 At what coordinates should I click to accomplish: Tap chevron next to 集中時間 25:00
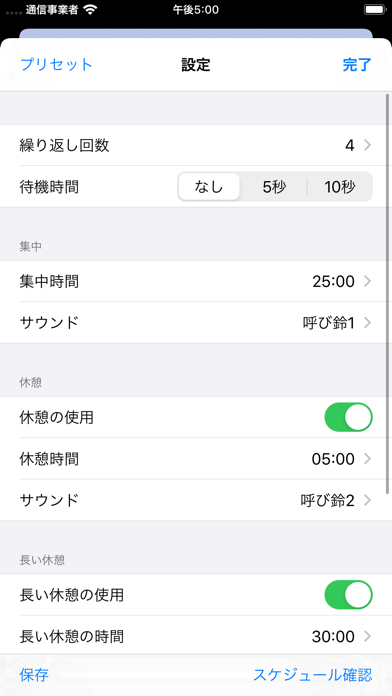367,281
